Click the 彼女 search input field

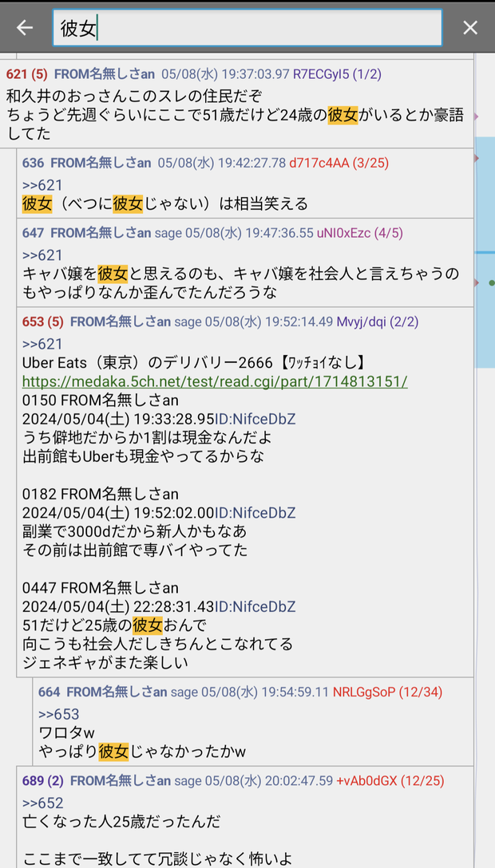pyautogui.click(x=247, y=28)
